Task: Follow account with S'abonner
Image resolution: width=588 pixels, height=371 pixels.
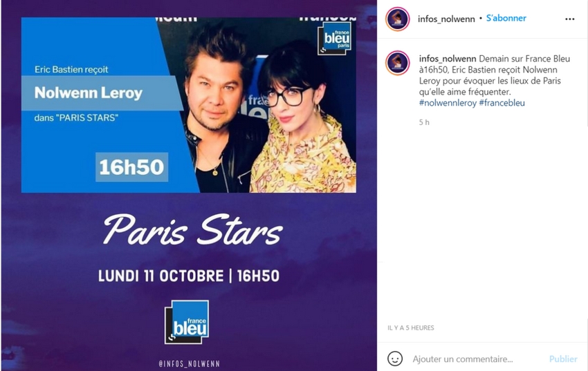Action: click(506, 18)
